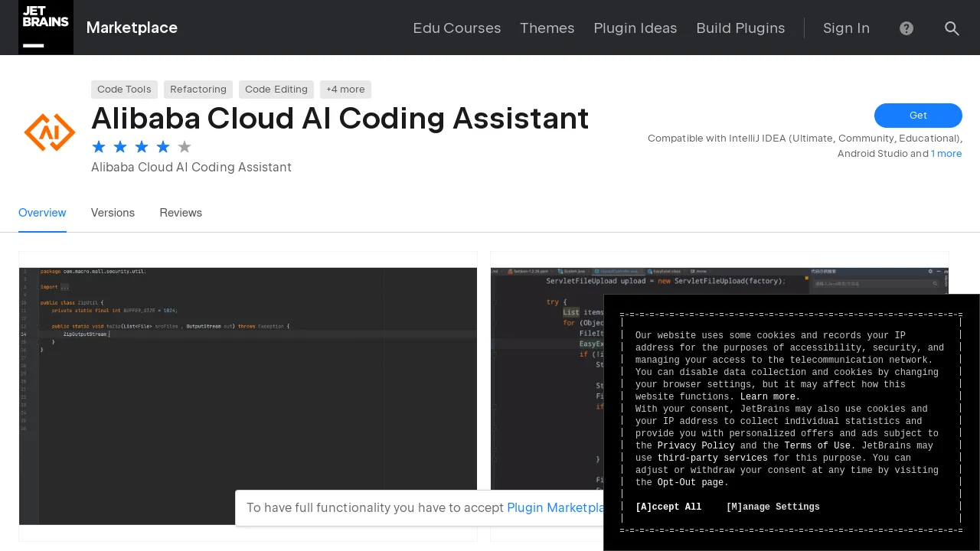Click the "1 more" compatibility link
980x551 pixels.
coord(946,154)
